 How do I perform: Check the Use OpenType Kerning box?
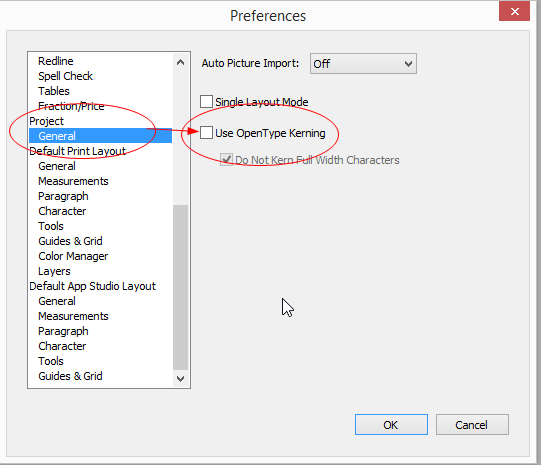pyautogui.click(x=206, y=133)
